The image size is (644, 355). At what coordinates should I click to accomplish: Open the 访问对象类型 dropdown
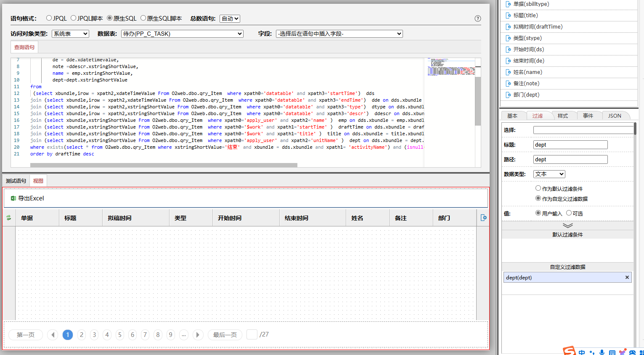(70, 34)
